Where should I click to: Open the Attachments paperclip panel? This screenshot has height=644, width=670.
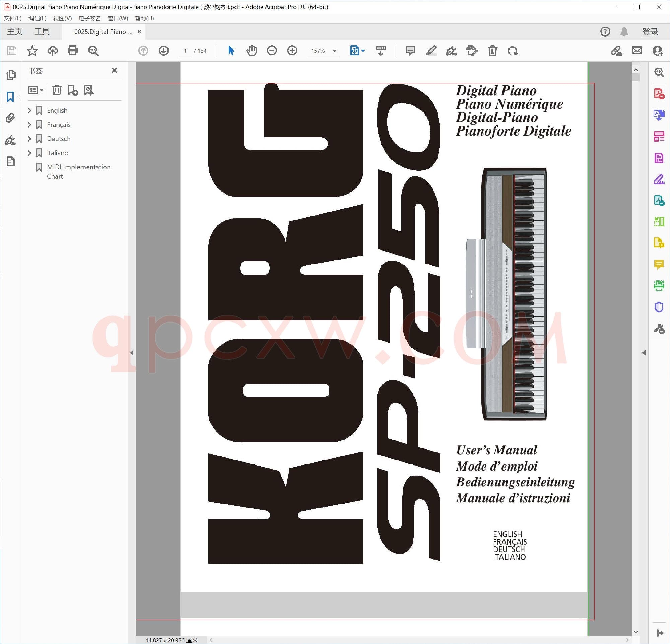(10, 118)
